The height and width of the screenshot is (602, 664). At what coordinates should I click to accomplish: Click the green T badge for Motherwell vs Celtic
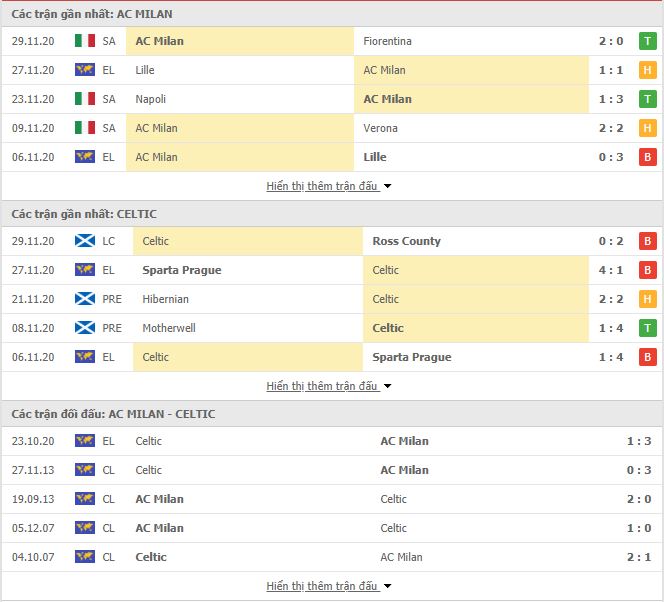[x=647, y=328]
